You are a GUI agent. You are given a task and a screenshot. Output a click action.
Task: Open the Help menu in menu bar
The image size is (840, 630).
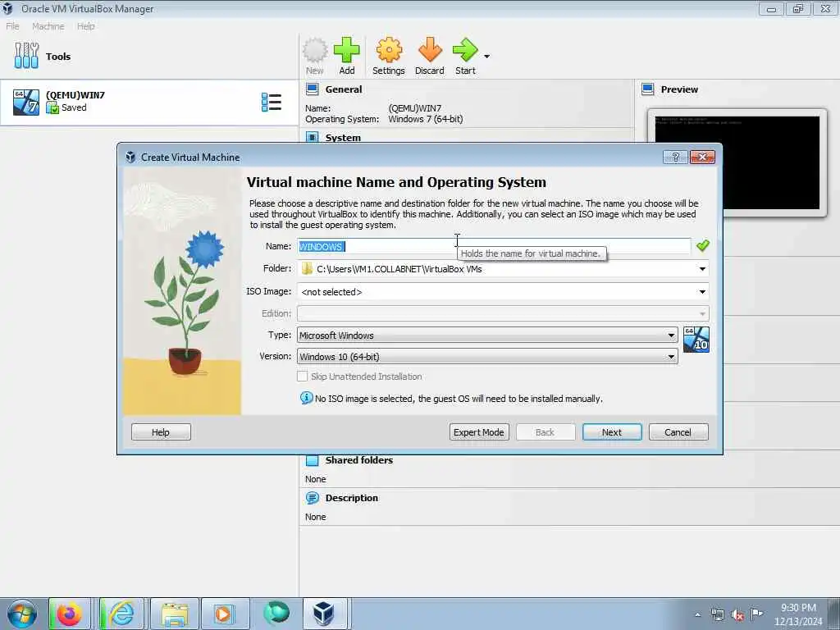(85, 26)
